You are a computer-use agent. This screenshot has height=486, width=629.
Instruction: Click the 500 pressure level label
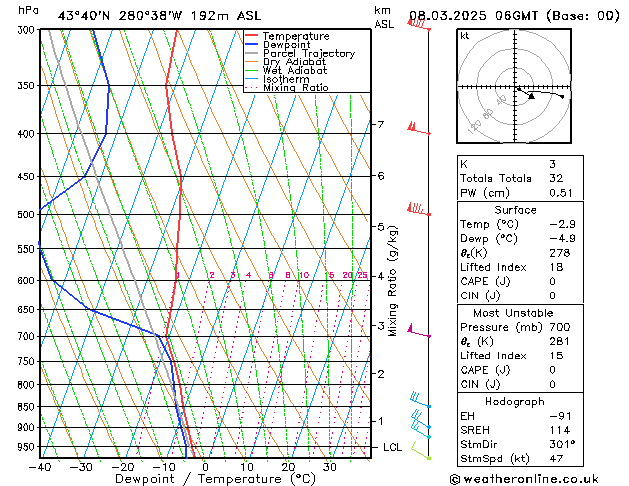point(28,215)
